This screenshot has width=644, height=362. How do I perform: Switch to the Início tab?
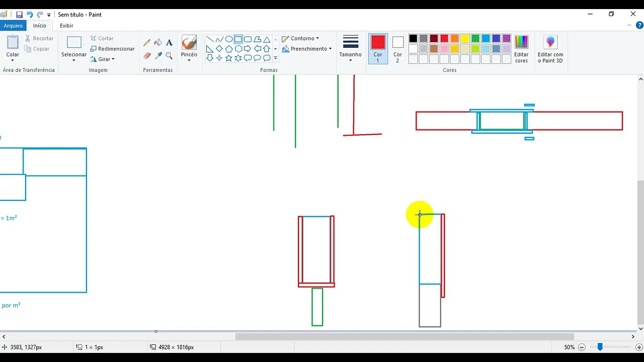coord(40,26)
